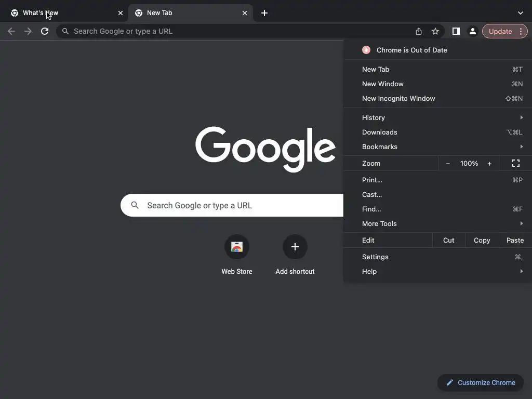Select Print... from the menu
The height and width of the screenshot is (399, 532).
pyautogui.click(x=437, y=180)
